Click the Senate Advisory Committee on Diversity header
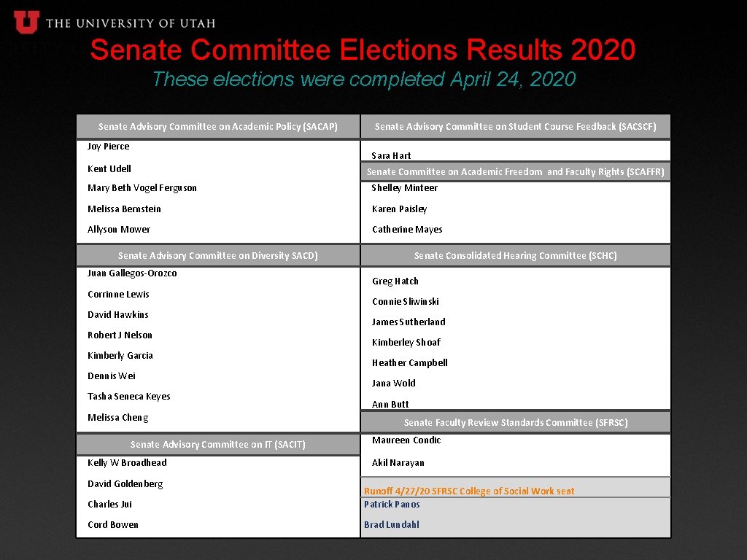The image size is (747, 560). coord(218,256)
